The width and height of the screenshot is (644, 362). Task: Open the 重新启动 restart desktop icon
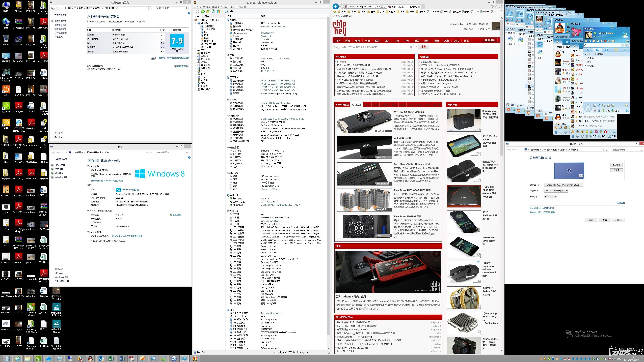click(x=6, y=107)
